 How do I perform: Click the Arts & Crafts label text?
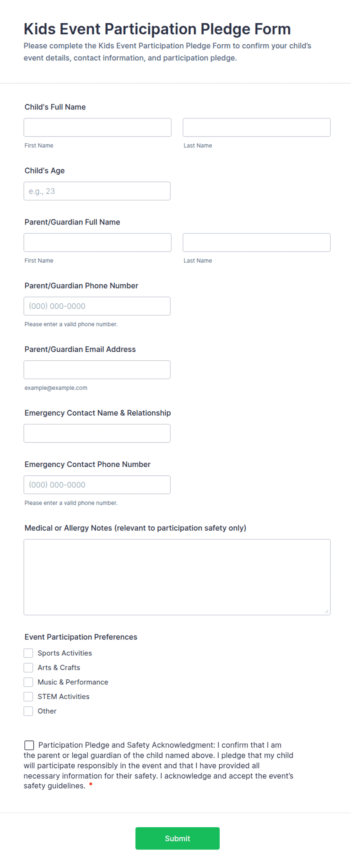point(59,668)
